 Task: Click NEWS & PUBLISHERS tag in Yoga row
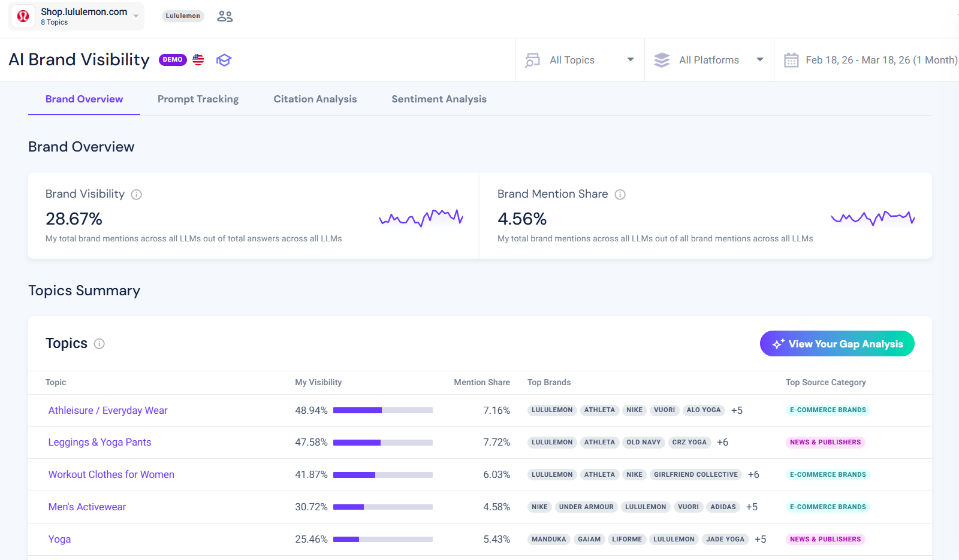click(x=825, y=540)
